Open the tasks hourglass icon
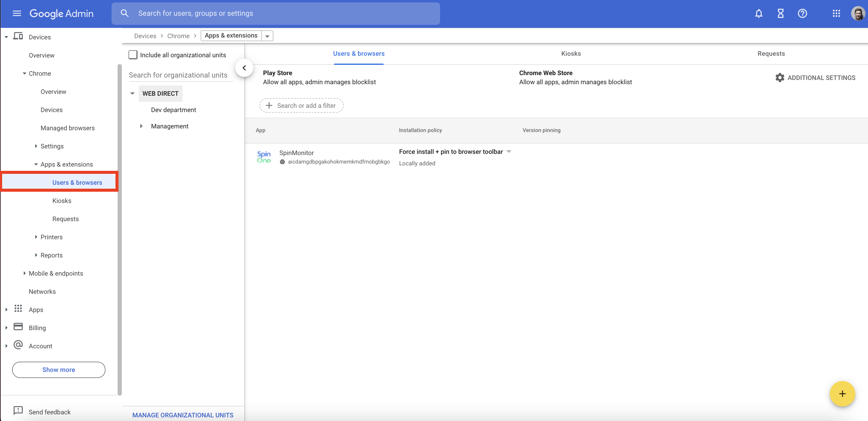The height and width of the screenshot is (421, 868). 780,13
